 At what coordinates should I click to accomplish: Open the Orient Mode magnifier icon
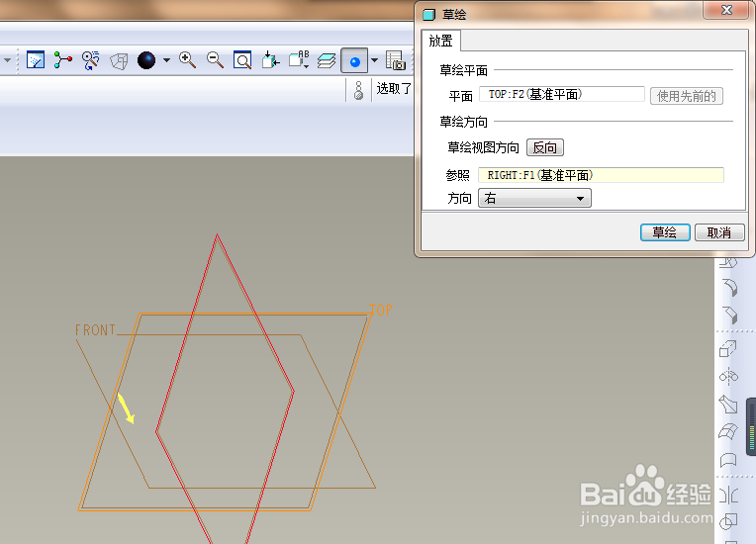click(90, 60)
